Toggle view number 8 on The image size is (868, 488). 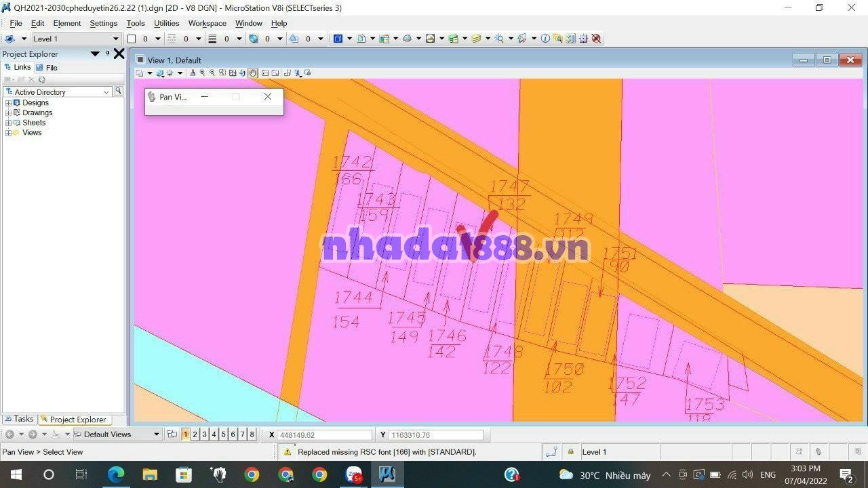(252, 434)
